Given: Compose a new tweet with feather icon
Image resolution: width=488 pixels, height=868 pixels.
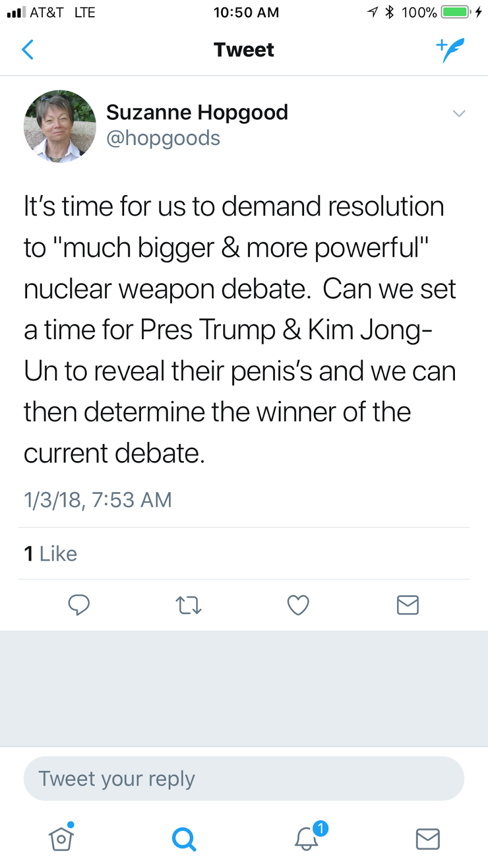Looking at the screenshot, I should [x=450, y=50].
